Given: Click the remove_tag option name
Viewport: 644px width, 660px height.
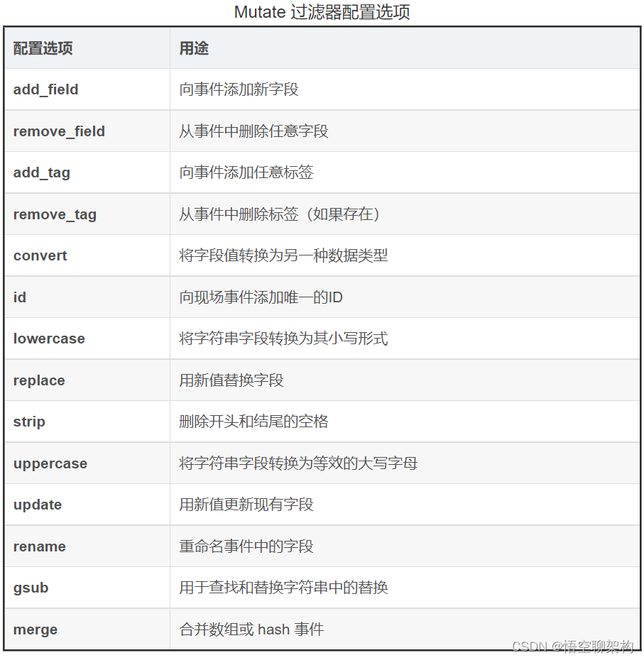Looking at the screenshot, I should click(x=55, y=214).
